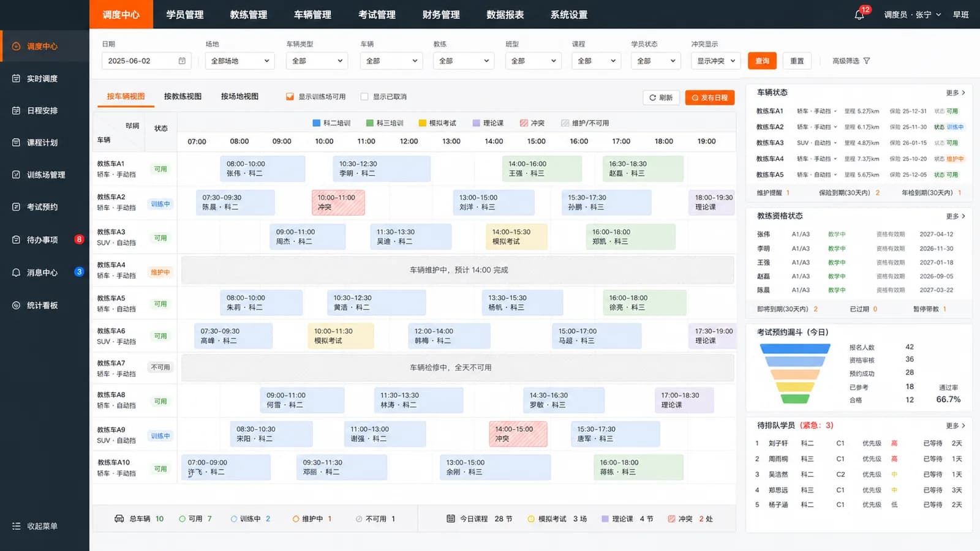Click the date field 2025-06-02

(146, 61)
